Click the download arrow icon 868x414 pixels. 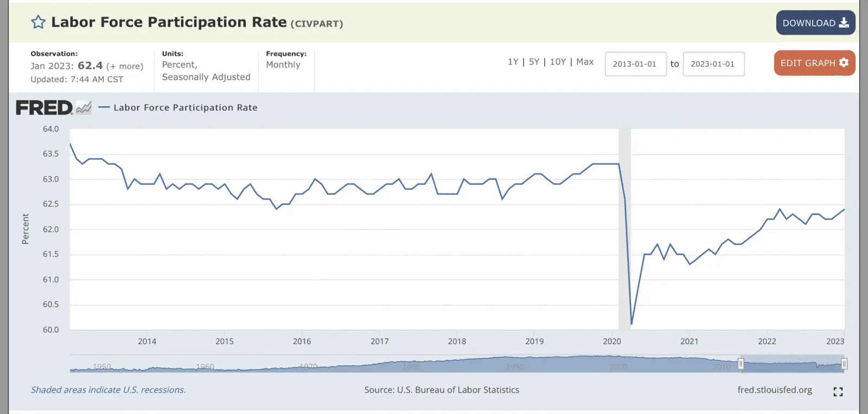click(844, 23)
